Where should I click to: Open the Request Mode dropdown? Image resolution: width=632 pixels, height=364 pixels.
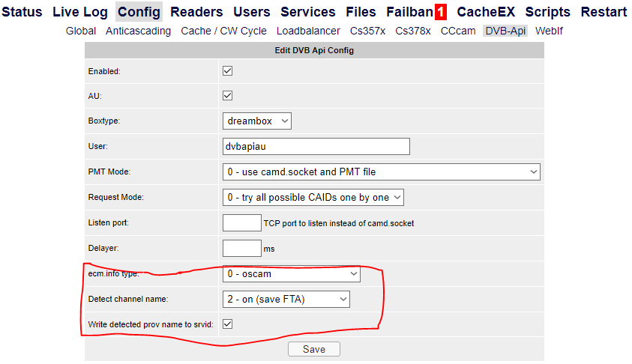[x=313, y=197]
